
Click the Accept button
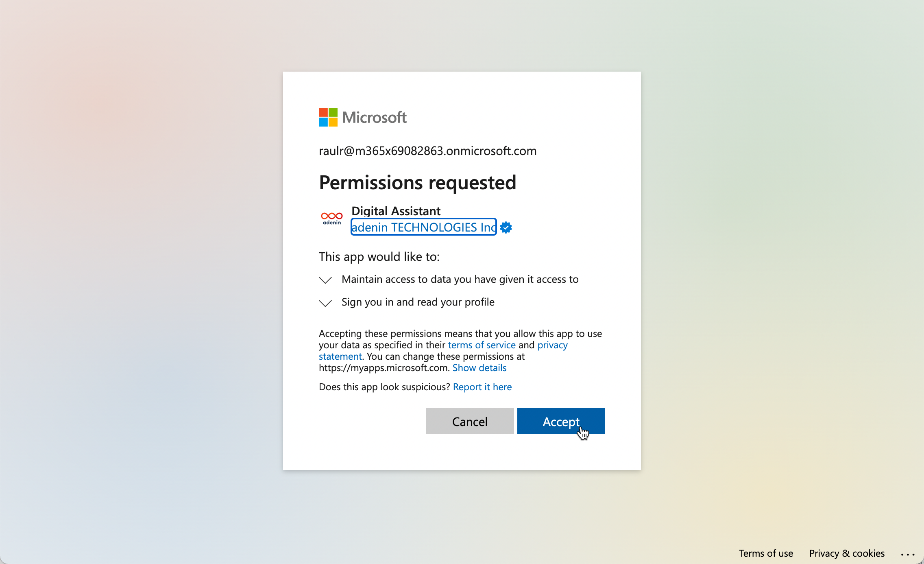click(561, 421)
